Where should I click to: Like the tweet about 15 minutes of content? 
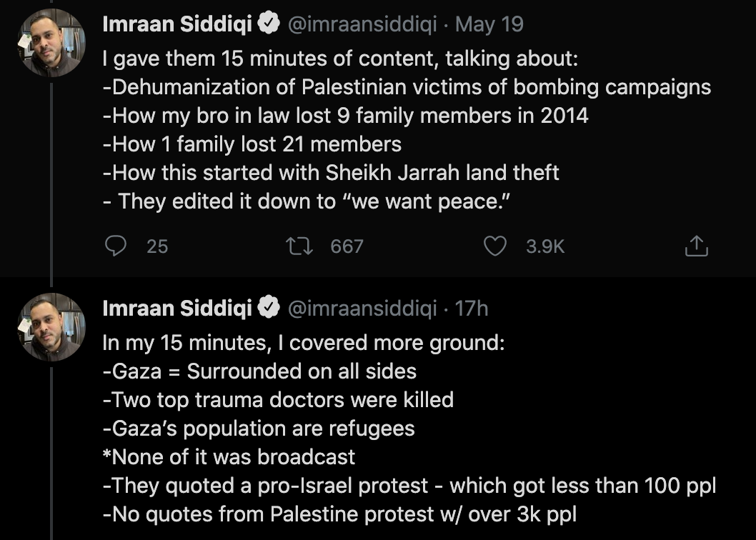pos(494,246)
